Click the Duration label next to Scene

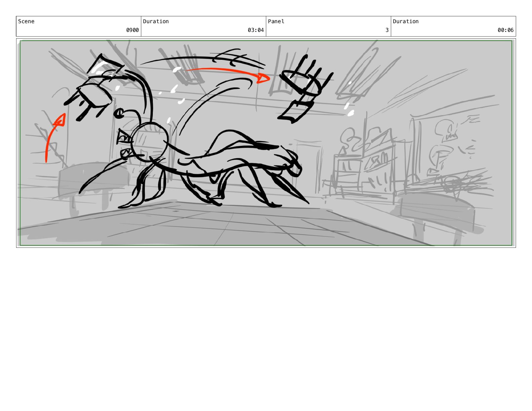[x=156, y=21]
